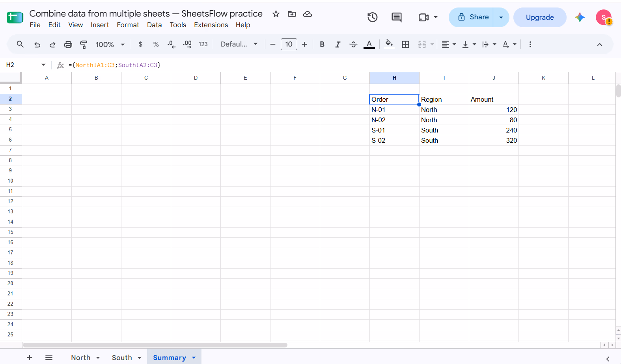Decrease decimal places
The width and height of the screenshot is (621, 364).
pos(172,45)
